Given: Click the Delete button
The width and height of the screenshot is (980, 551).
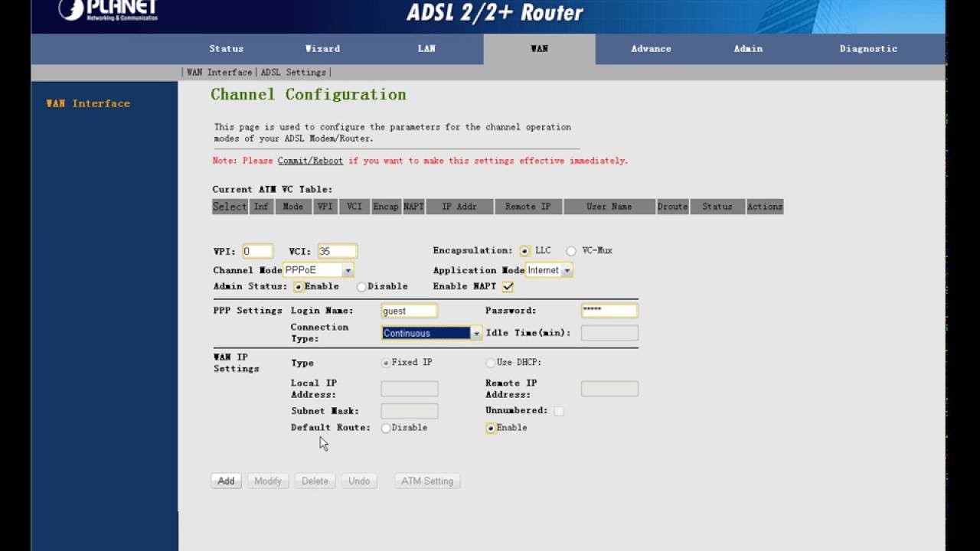Looking at the screenshot, I should [315, 481].
